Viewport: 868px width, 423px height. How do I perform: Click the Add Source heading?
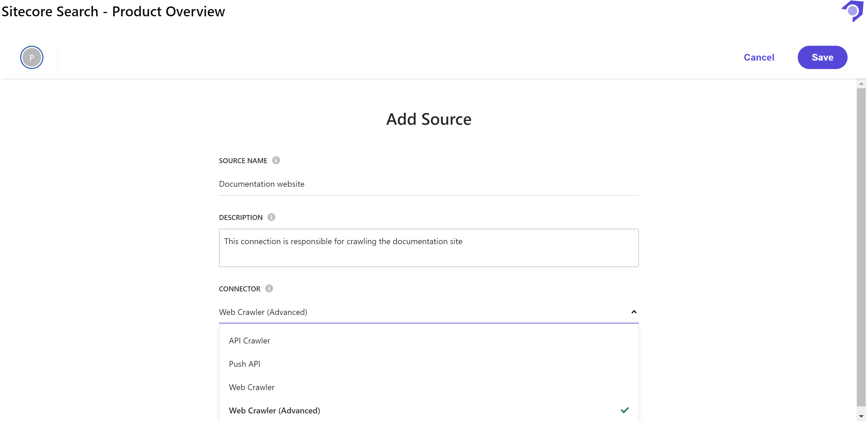pyautogui.click(x=429, y=119)
